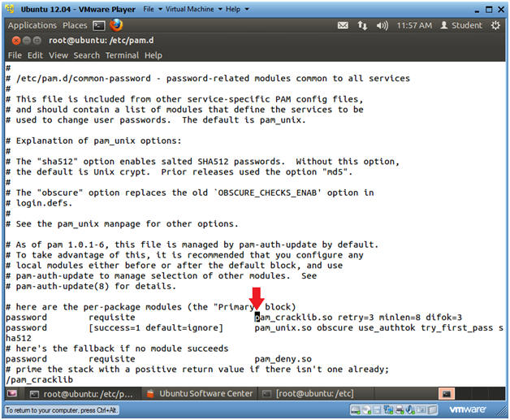
Task: Click the VMware printer status icon
Action: pos(400,410)
